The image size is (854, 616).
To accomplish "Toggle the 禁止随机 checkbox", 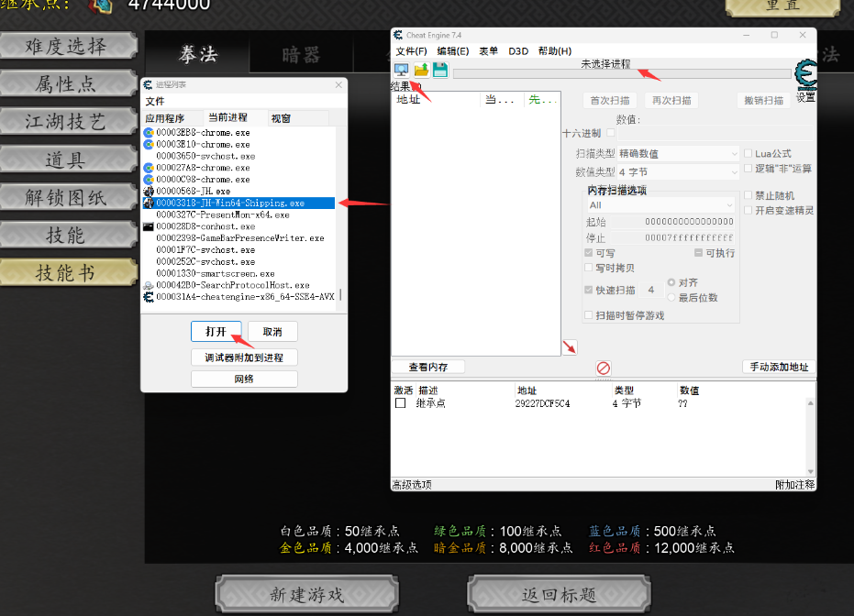I will pos(749,196).
